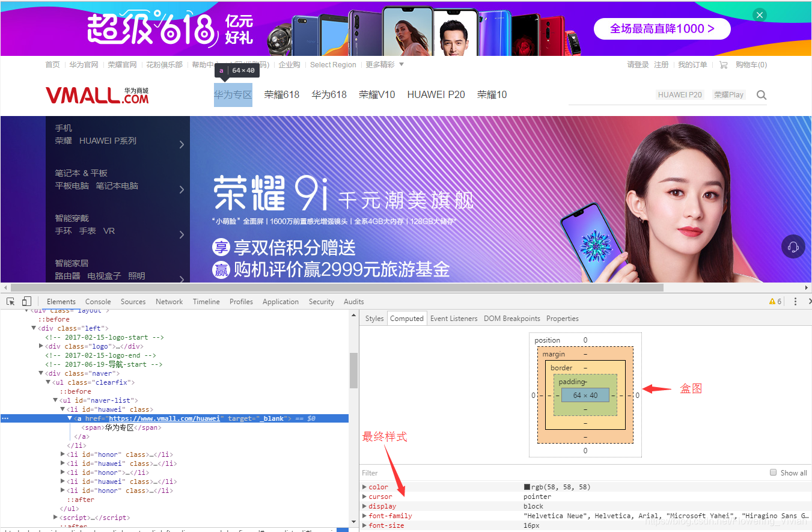Click the VMALL.COM logo
The height and width of the screenshot is (532, 812).
[x=97, y=94]
